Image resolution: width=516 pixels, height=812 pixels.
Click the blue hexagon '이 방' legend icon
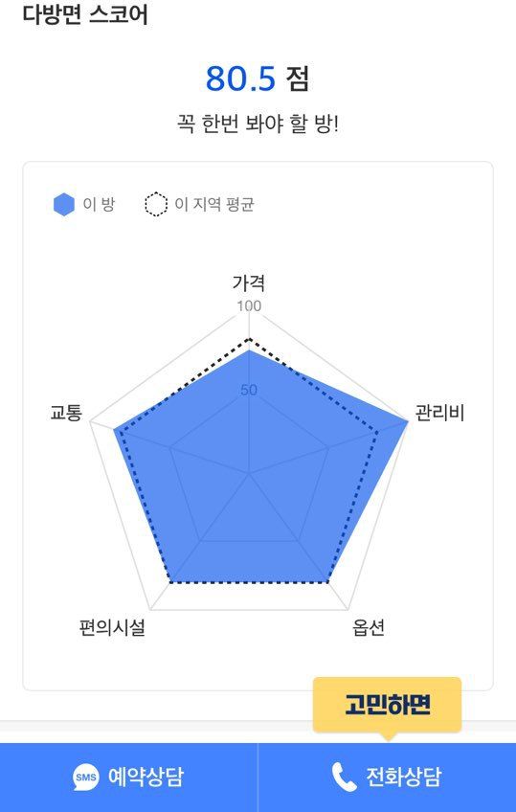coord(64,205)
